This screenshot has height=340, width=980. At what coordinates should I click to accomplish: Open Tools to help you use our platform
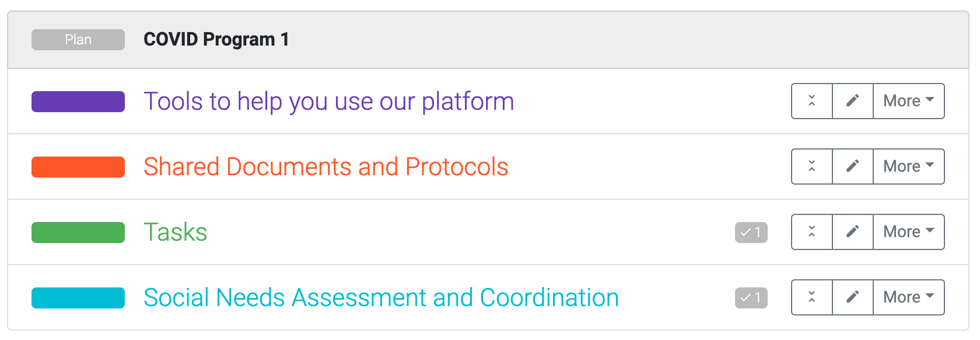click(x=328, y=102)
